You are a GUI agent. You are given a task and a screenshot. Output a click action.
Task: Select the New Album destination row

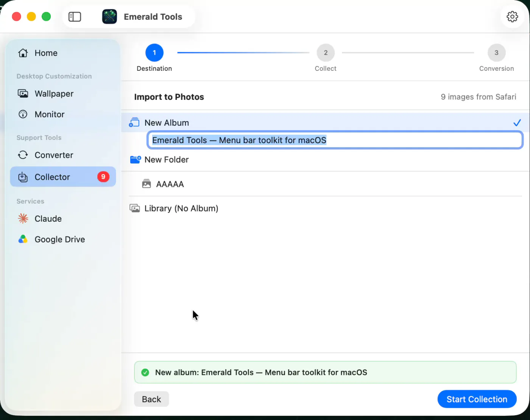click(x=326, y=123)
